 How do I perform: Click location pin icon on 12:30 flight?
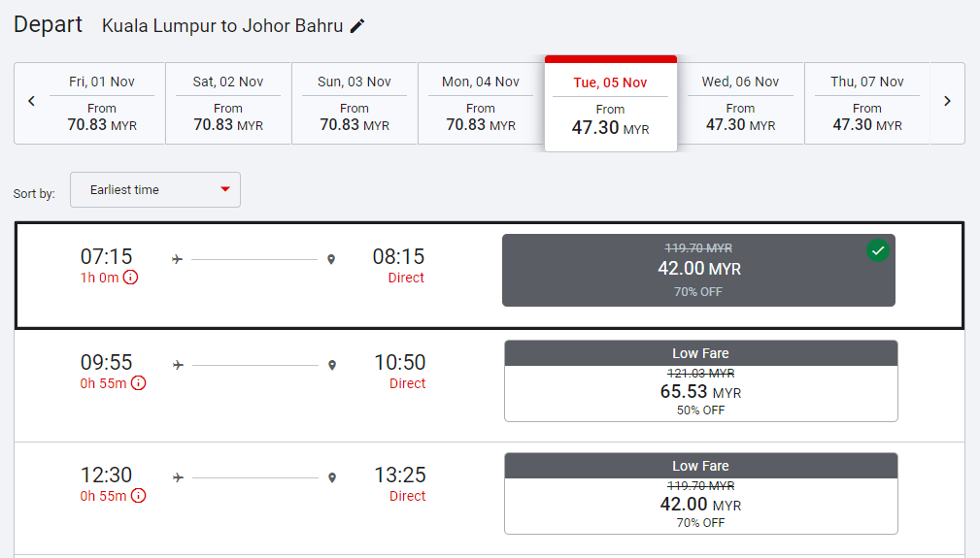pos(332,477)
